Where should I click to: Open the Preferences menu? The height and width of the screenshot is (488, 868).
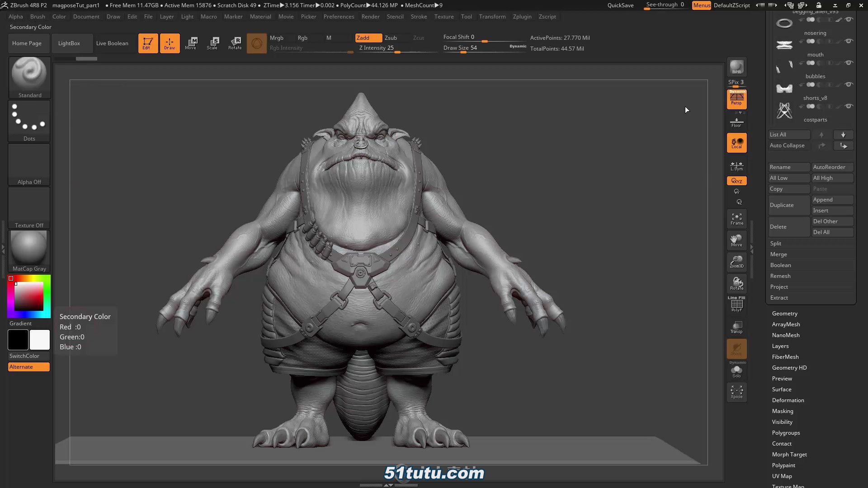click(x=339, y=17)
